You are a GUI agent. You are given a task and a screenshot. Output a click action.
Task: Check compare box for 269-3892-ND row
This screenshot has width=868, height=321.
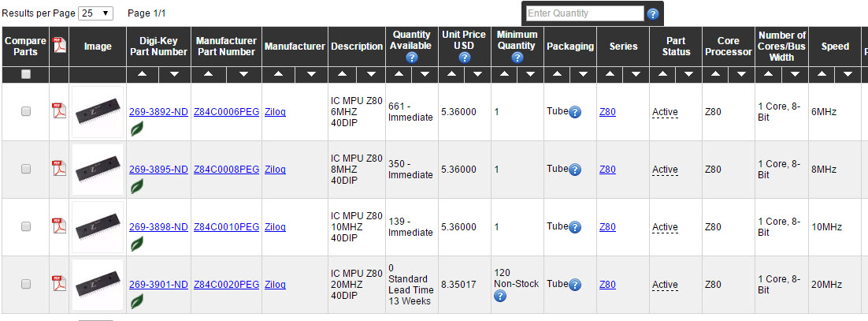[26, 112]
